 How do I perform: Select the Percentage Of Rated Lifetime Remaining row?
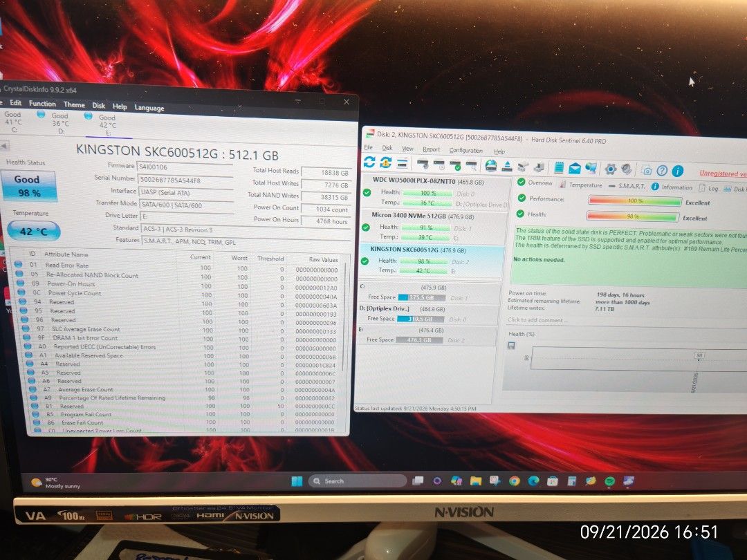[x=182, y=398]
